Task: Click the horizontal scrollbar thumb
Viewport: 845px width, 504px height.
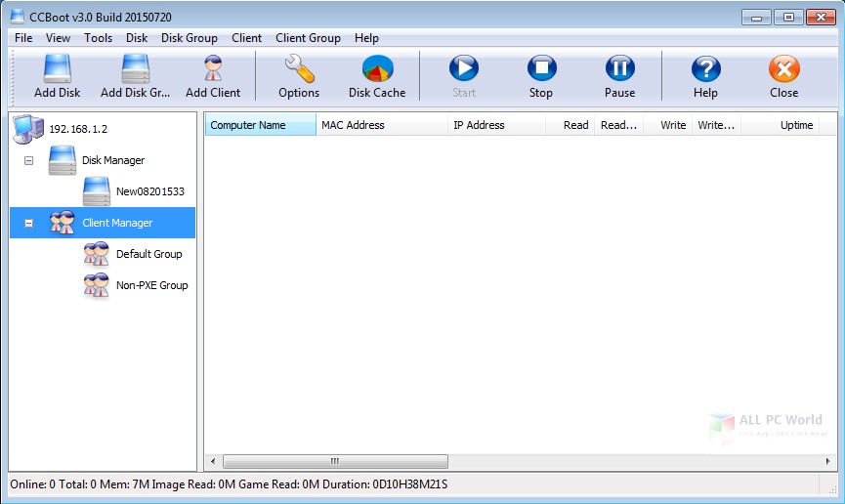Action: 335,461
